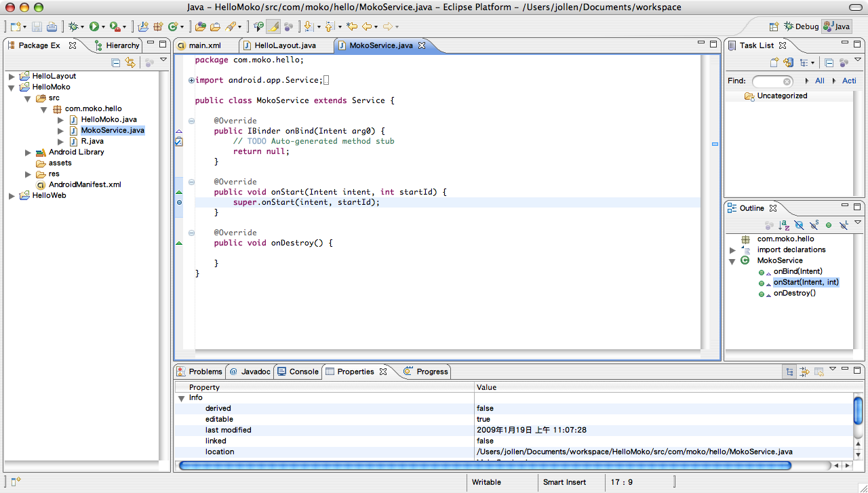Click the New Java Class toolbar icon
868x493 pixels.
[173, 26]
